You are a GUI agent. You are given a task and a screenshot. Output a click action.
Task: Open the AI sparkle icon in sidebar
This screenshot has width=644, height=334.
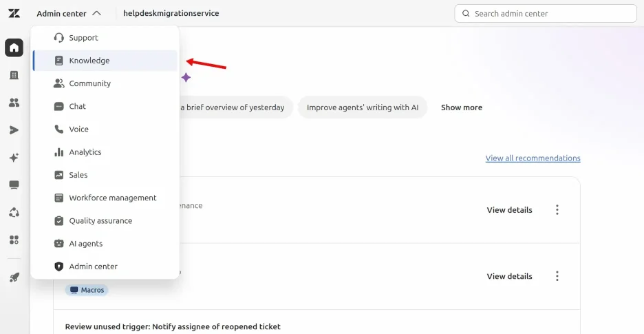coord(14,158)
